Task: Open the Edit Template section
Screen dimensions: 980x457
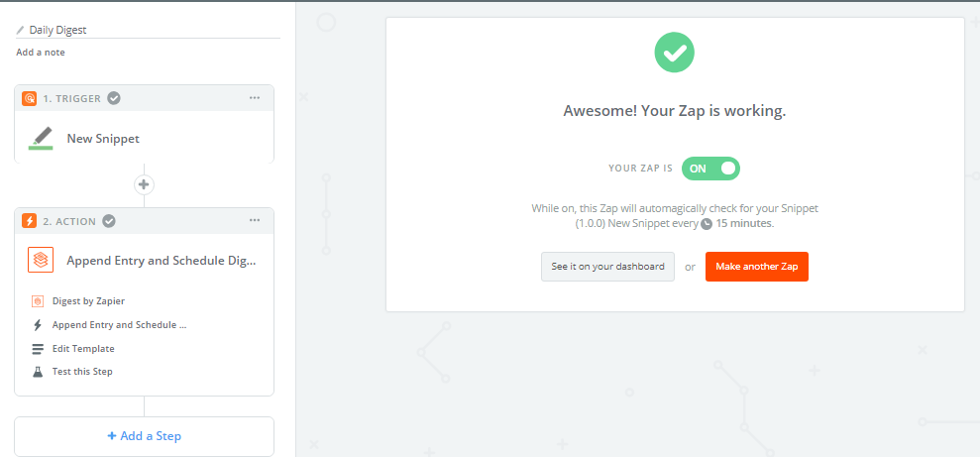Action: tap(83, 349)
